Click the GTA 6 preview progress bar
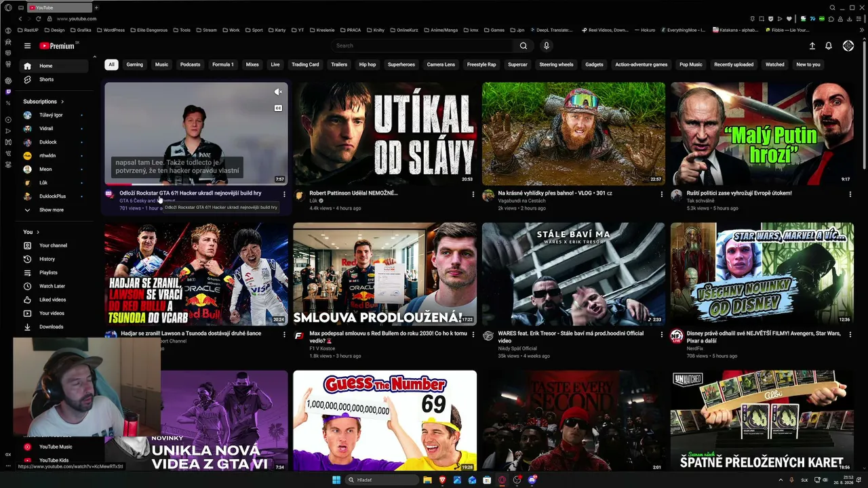The height and width of the screenshot is (488, 868). (197, 184)
